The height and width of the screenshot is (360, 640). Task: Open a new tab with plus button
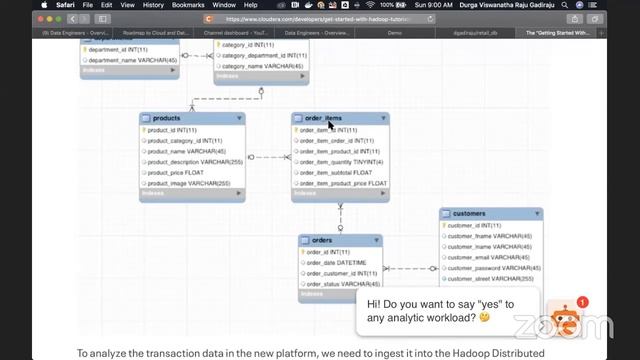602,33
